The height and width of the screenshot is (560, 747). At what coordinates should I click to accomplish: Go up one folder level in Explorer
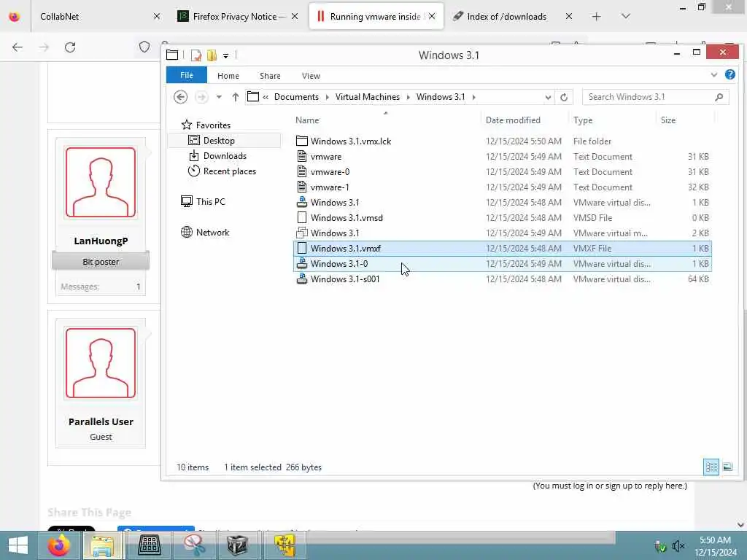[236, 97]
